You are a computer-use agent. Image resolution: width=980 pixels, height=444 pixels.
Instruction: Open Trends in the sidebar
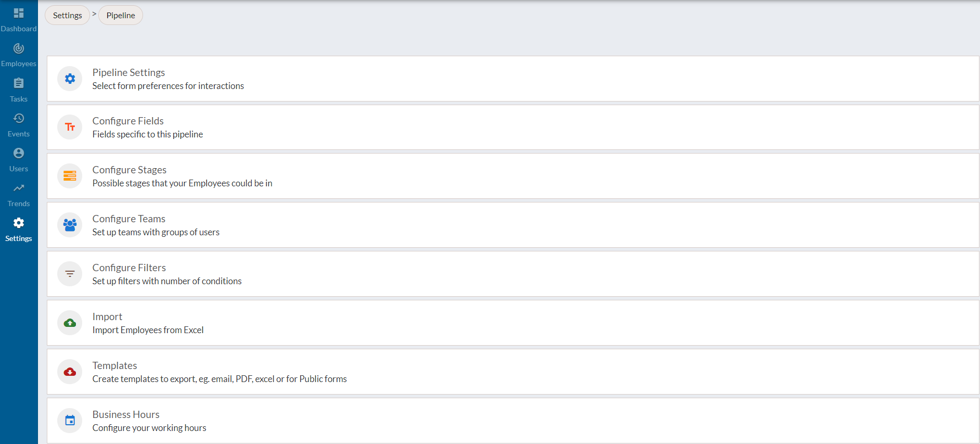(x=19, y=195)
